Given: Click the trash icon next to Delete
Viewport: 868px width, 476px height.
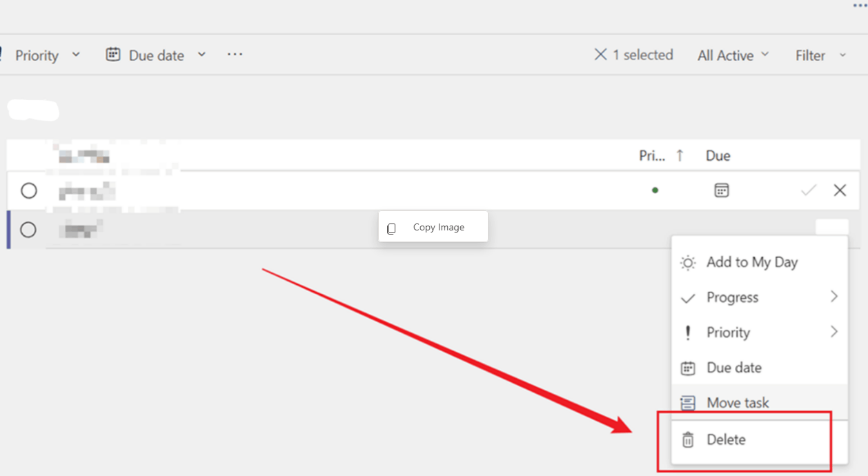Looking at the screenshot, I should coord(687,439).
